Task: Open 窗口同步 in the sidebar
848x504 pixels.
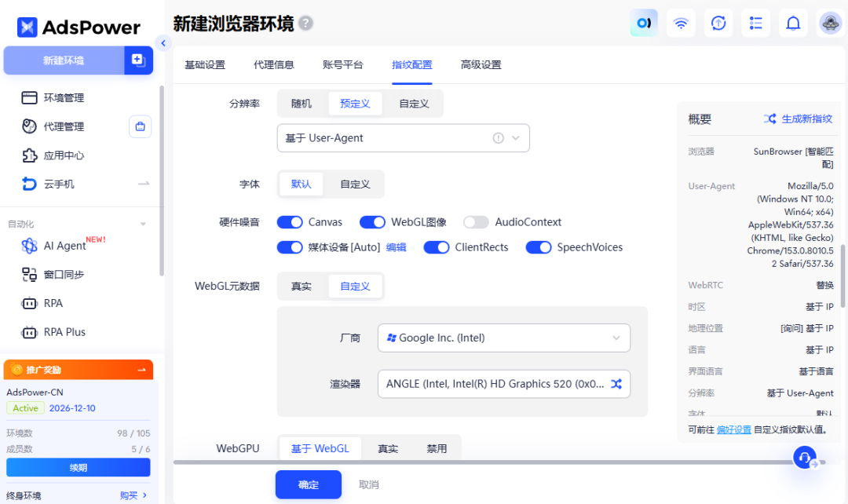Action: 64,275
